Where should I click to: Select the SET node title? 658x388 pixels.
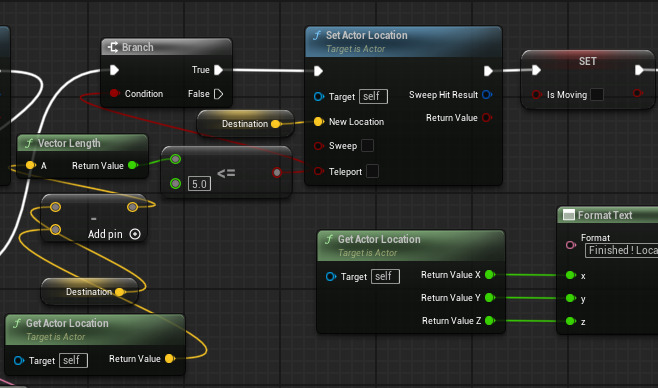[x=588, y=61]
